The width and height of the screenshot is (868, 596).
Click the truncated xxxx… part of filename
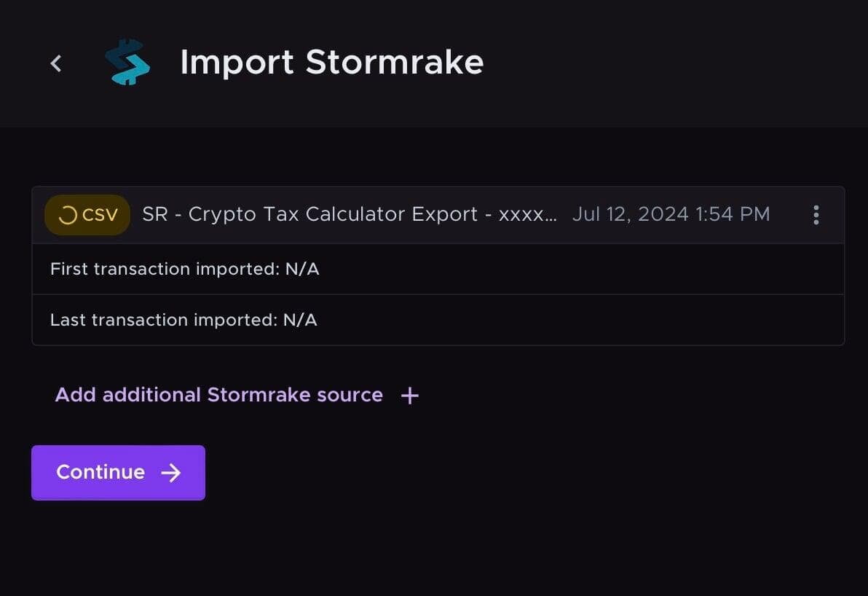[x=527, y=215]
